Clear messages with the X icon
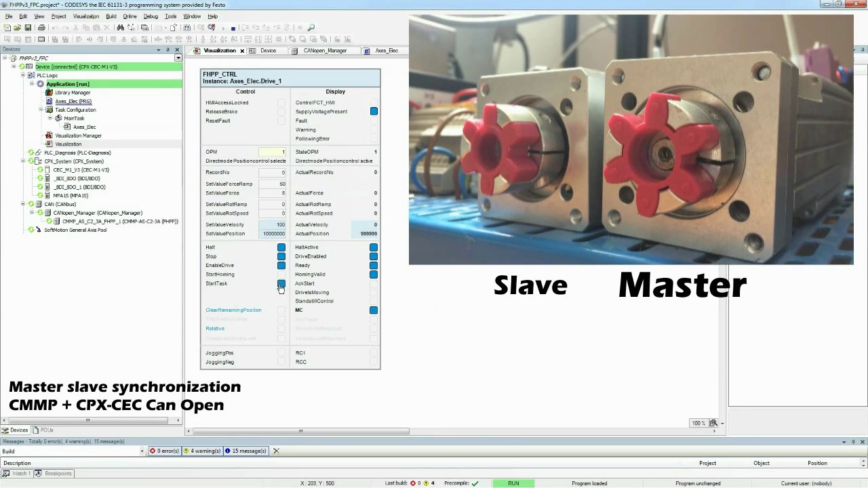This screenshot has height=488, width=868. click(276, 451)
